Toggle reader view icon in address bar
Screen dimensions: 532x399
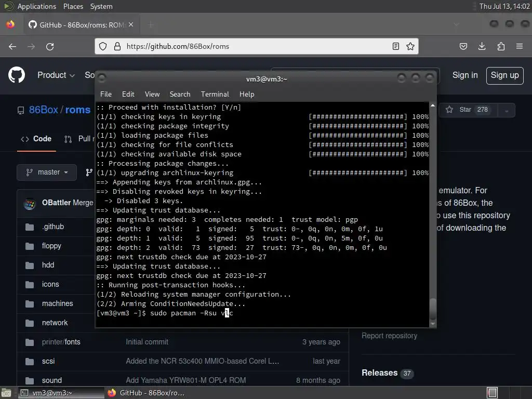point(395,46)
